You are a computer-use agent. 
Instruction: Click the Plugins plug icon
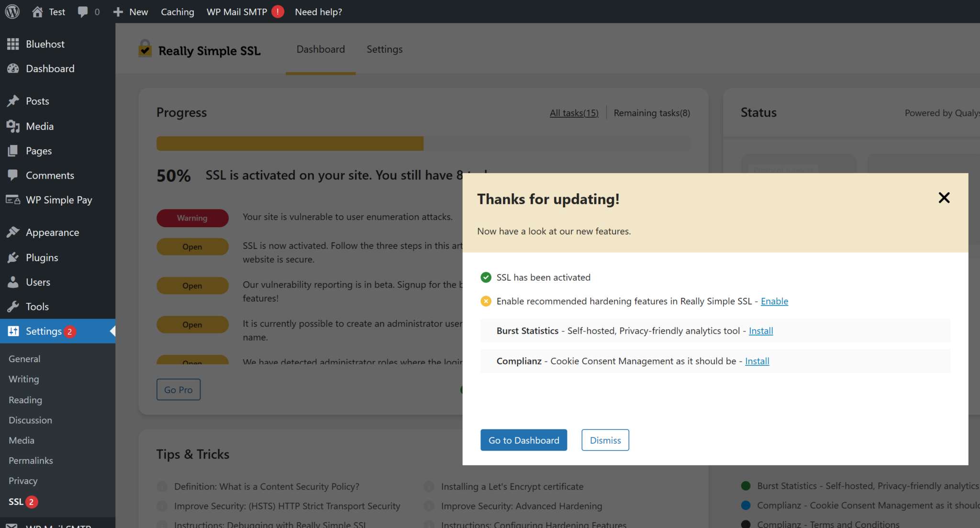13,257
